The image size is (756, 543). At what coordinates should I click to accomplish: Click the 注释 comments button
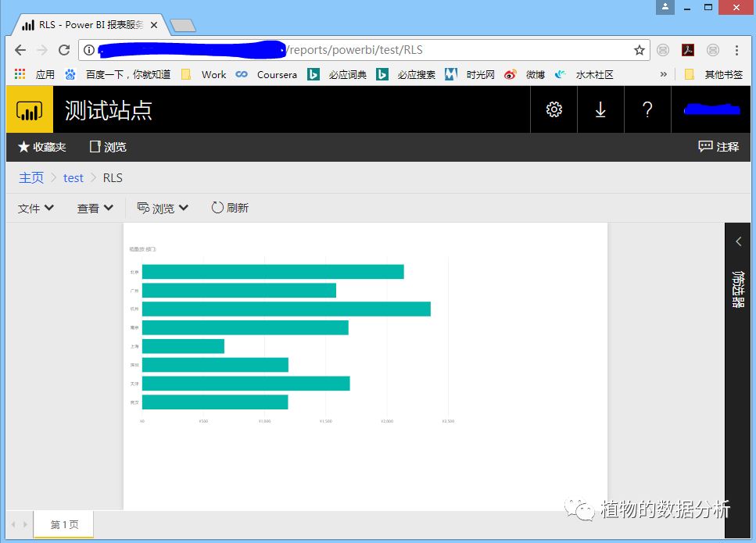(718, 147)
